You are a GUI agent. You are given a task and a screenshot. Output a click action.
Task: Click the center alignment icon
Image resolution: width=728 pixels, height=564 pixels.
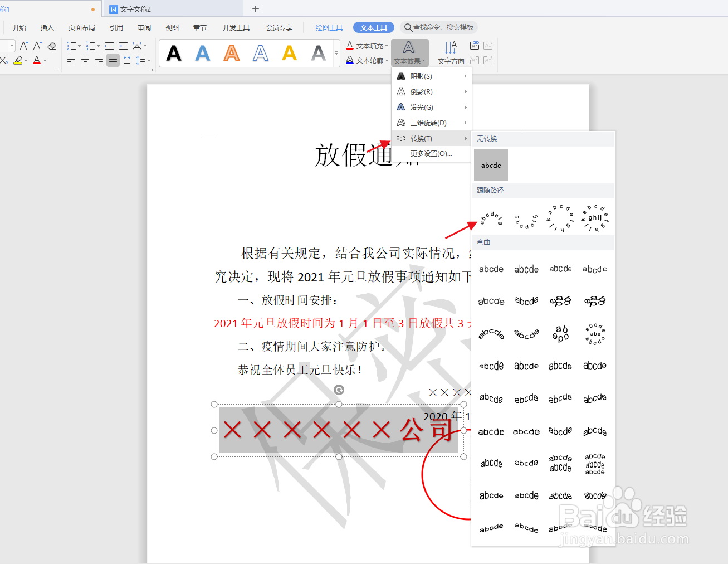85,60
